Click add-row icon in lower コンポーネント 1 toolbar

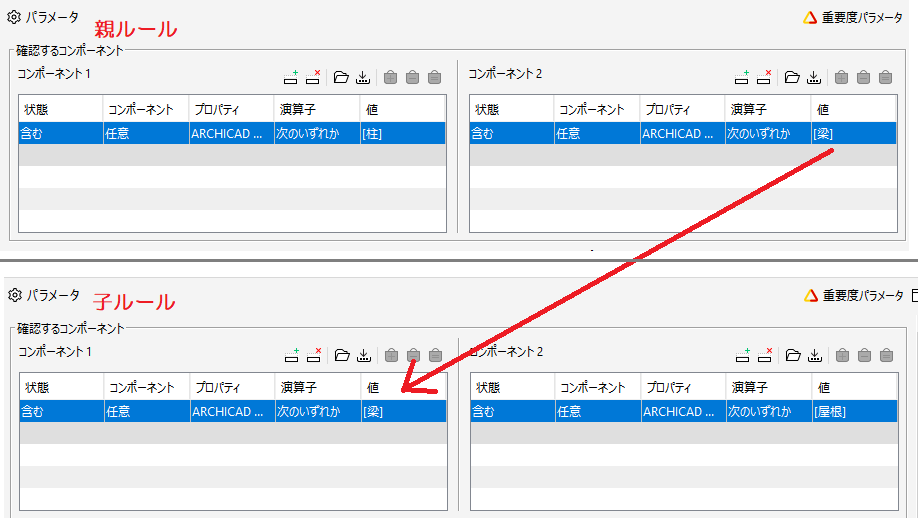pos(292,355)
